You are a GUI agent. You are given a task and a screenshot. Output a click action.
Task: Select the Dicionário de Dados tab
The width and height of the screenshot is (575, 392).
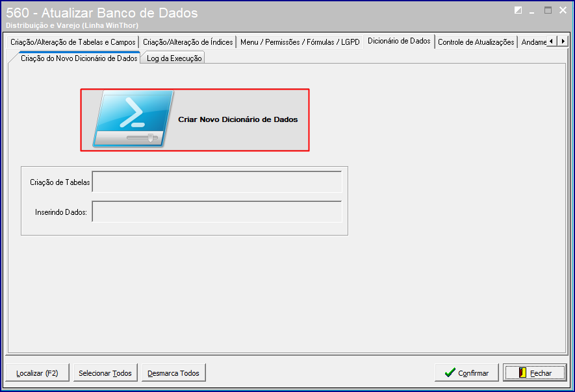(x=399, y=41)
